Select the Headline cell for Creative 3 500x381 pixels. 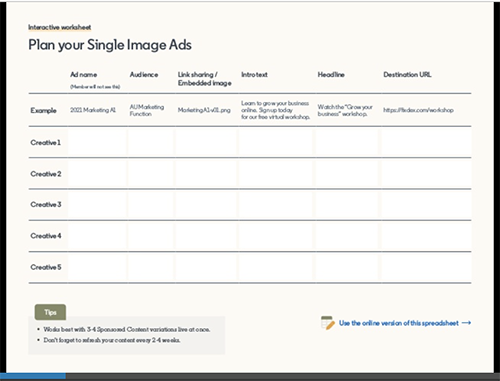coord(348,205)
